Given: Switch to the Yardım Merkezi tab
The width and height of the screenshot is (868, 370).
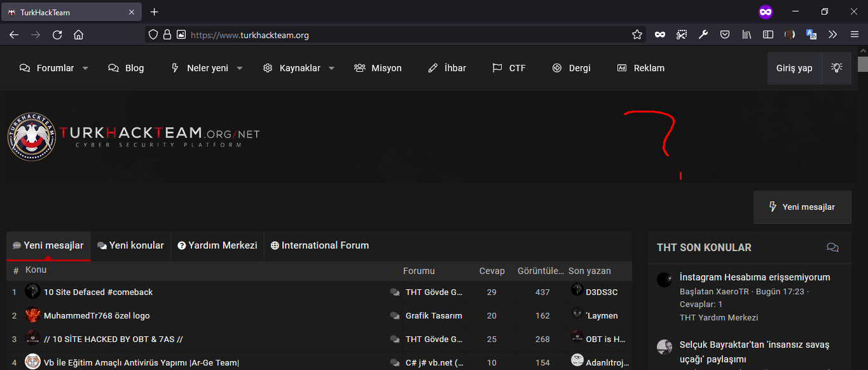Looking at the screenshot, I should [x=217, y=245].
